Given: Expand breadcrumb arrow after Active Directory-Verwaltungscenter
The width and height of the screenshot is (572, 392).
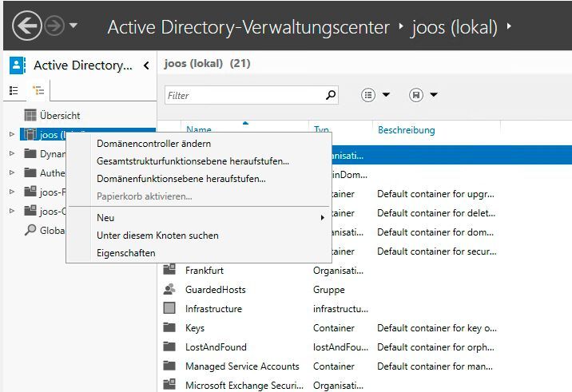Looking at the screenshot, I should click(401, 26).
